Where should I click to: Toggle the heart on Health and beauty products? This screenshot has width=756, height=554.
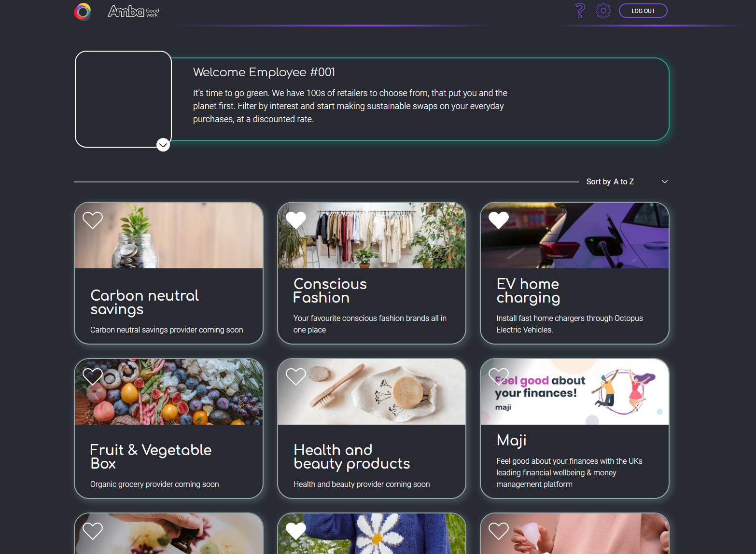point(295,376)
